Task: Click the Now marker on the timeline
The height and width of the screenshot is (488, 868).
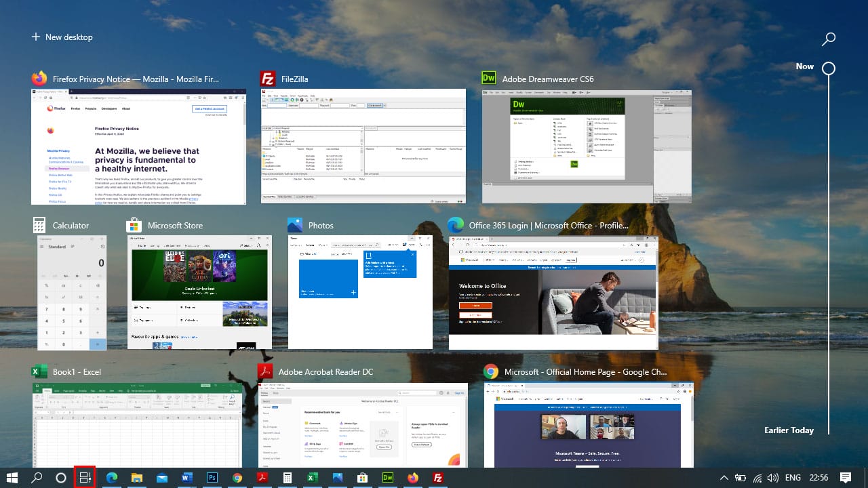Action: coord(828,68)
